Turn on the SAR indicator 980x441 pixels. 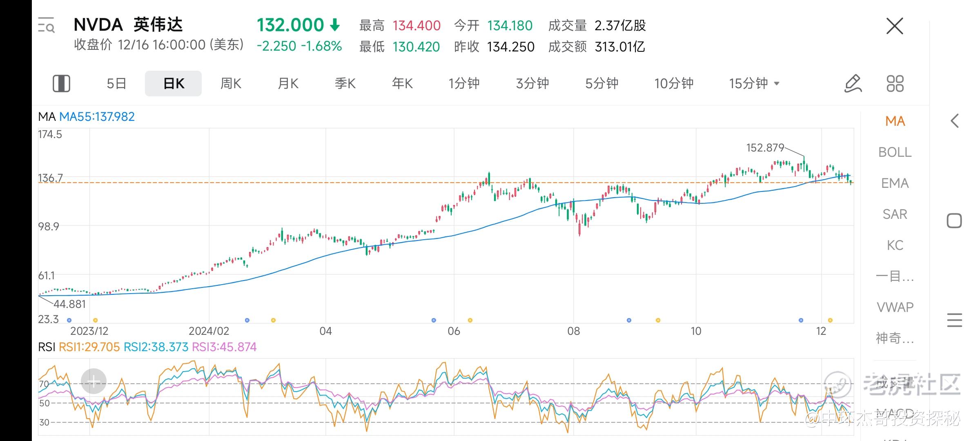[x=895, y=214]
